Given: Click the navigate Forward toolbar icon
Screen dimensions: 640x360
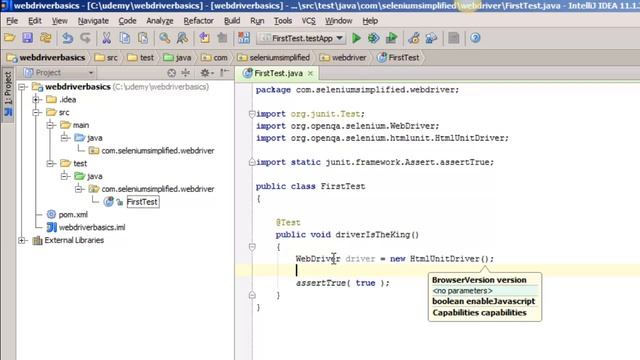Looking at the screenshot, I should (222, 38).
